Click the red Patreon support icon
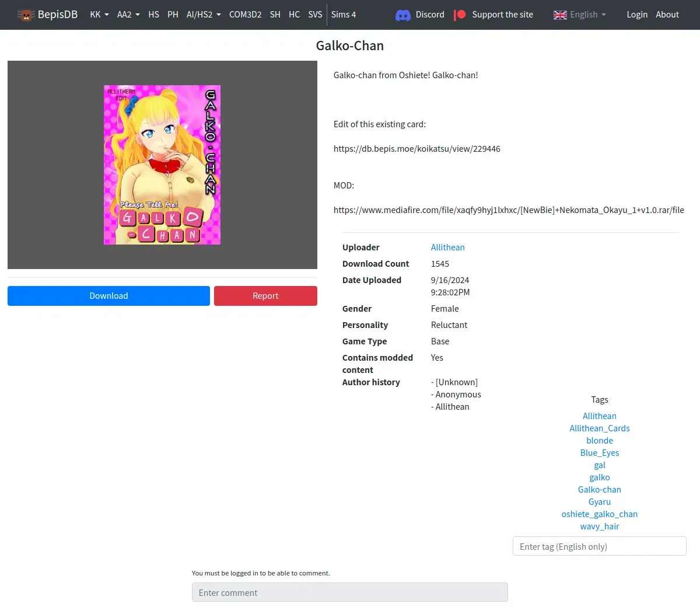The height and width of the screenshot is (614, 700). (x=460, y=15)
